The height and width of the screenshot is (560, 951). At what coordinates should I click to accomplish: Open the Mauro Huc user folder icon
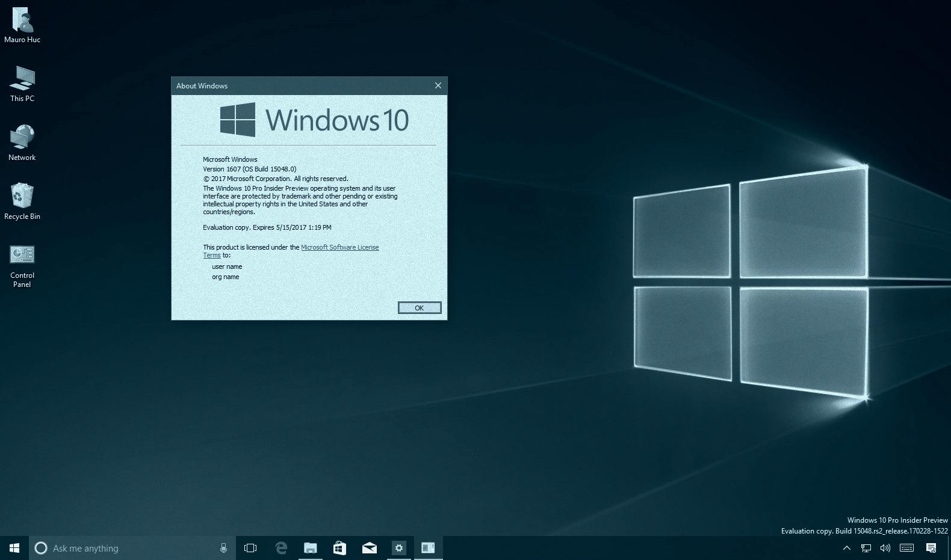pyautogui.click(x=22, y=25)
